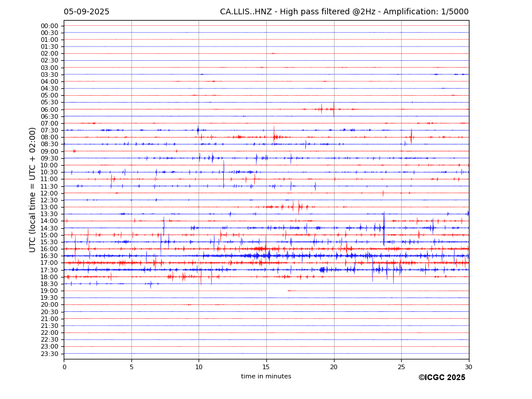Select the 20:30 row time label
The height and width of the screenshot is (399, 532).
49,312
